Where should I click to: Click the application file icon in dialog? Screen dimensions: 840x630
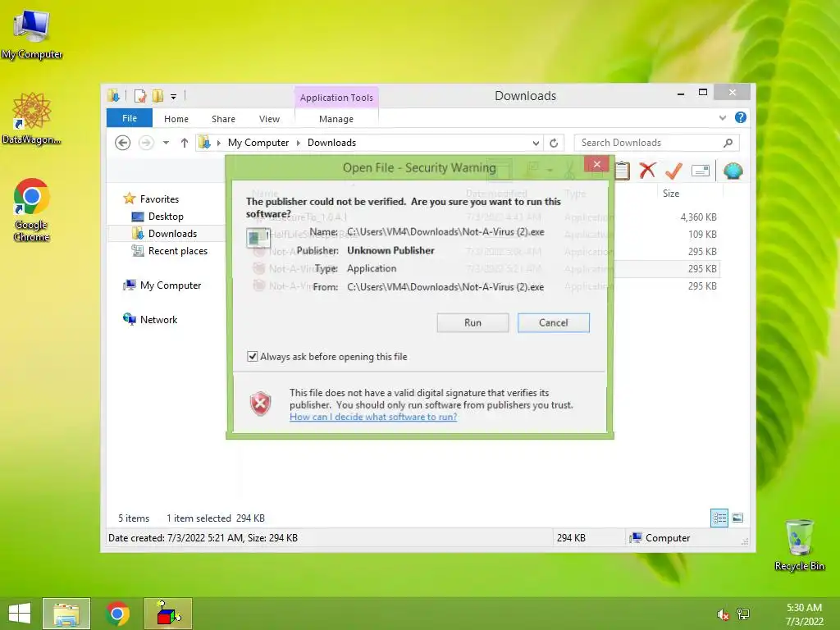(258, 237)
